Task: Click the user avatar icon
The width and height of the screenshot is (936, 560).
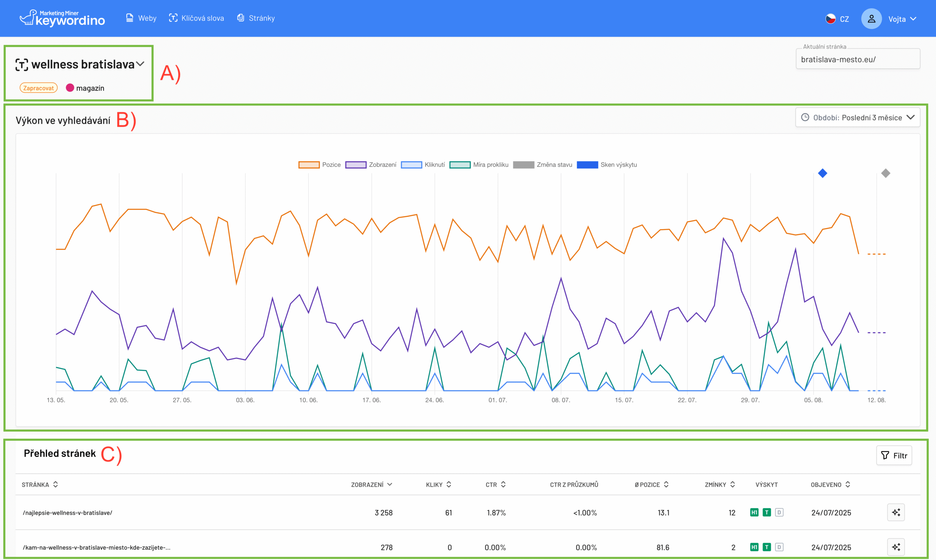Action: coord(871,19)
